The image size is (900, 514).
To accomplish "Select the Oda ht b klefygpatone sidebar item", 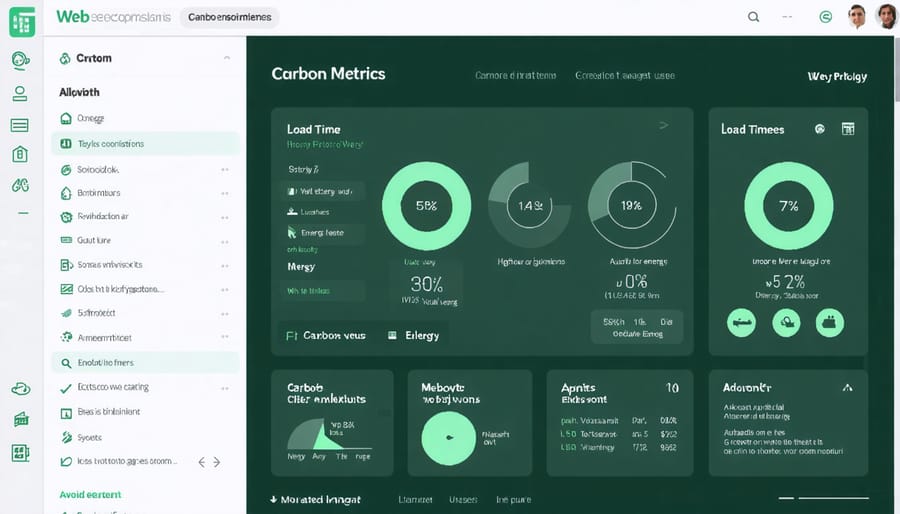I will [x=112, y=289].
